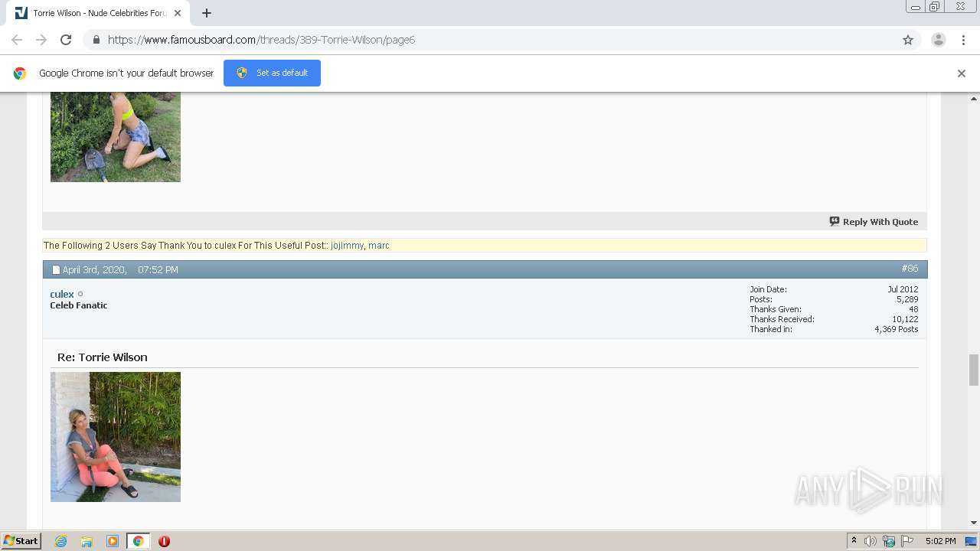The image size is (980, 551).
Task: Click the Re: Torrie Wilson post title
Action: (103, 357)
